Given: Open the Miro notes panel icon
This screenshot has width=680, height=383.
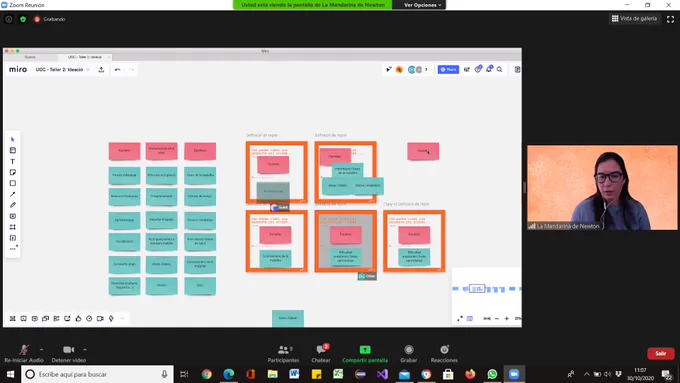Looking at the screenshot, I should (x=517, y=69).
